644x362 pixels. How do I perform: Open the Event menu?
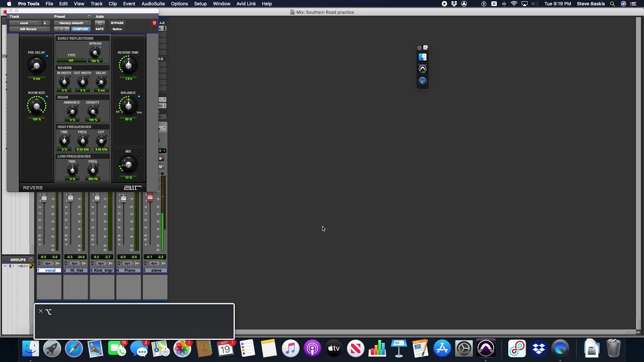pyautogui.click(x=129, y=4)
